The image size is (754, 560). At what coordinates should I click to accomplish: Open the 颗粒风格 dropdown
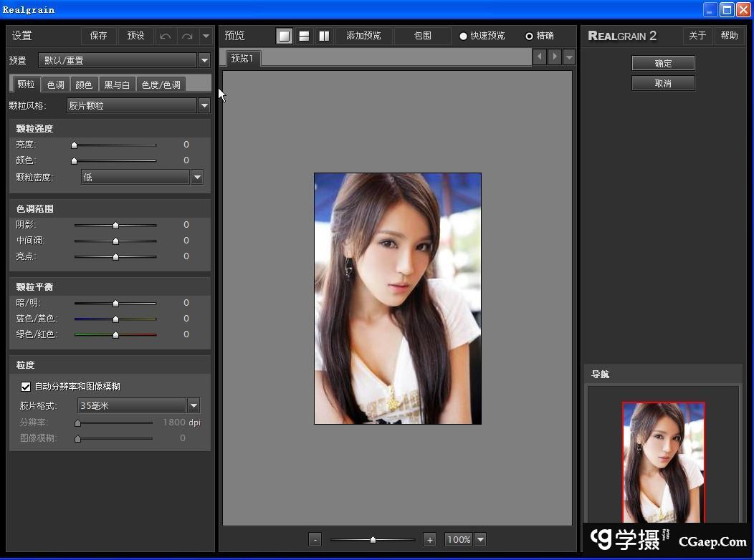(204, 105)
